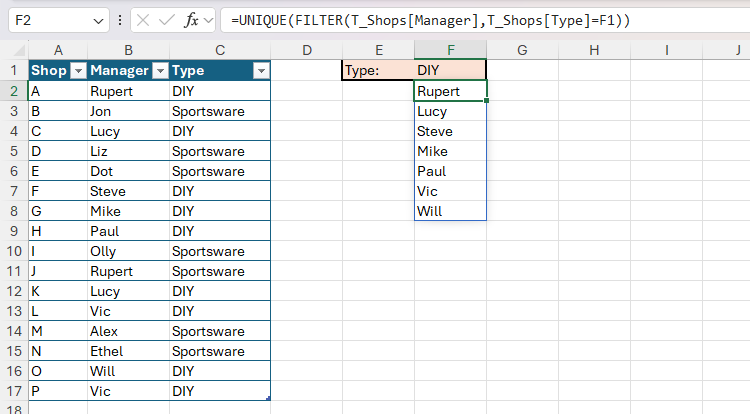Open the Shop column filter dropdown
Screen dimensions: 750x414
[78, 71]
